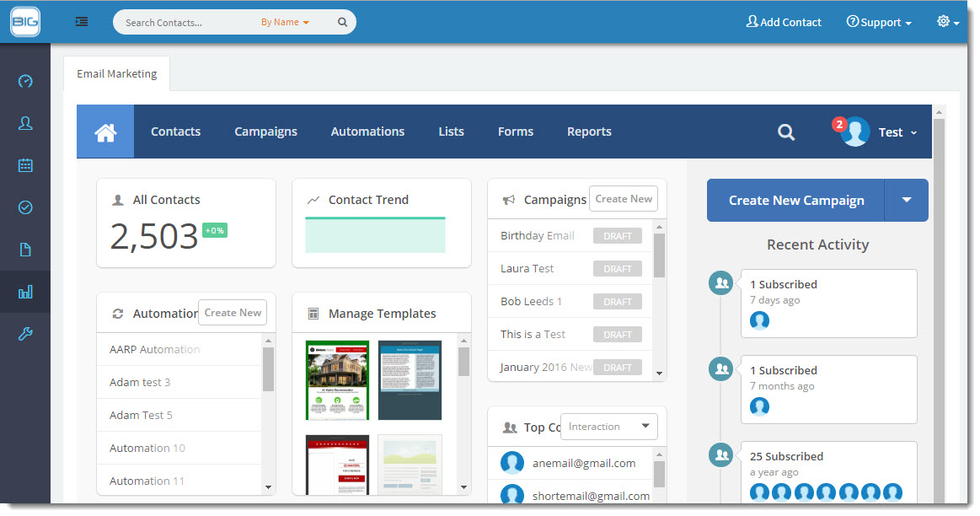This screenshot has height=516, width=980.
Task: Expand the By Name search filter dropdown
Action: [x=285, y=23]
